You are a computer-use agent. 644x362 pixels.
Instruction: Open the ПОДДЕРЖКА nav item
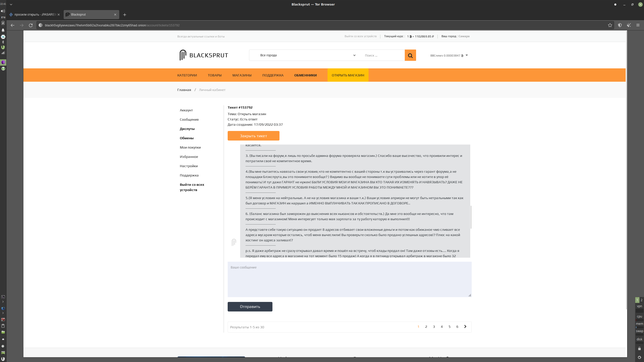[273, 75]
